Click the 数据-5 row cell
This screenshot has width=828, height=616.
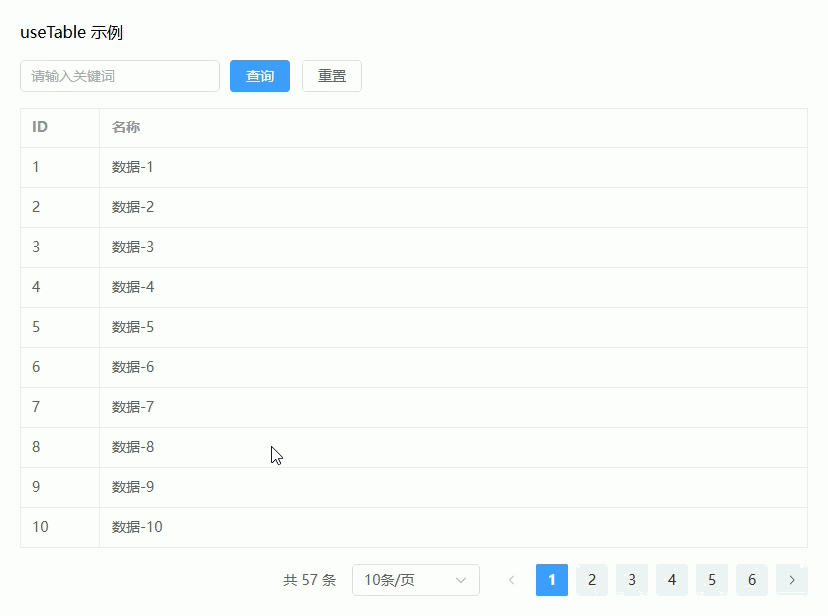point(133,327)
